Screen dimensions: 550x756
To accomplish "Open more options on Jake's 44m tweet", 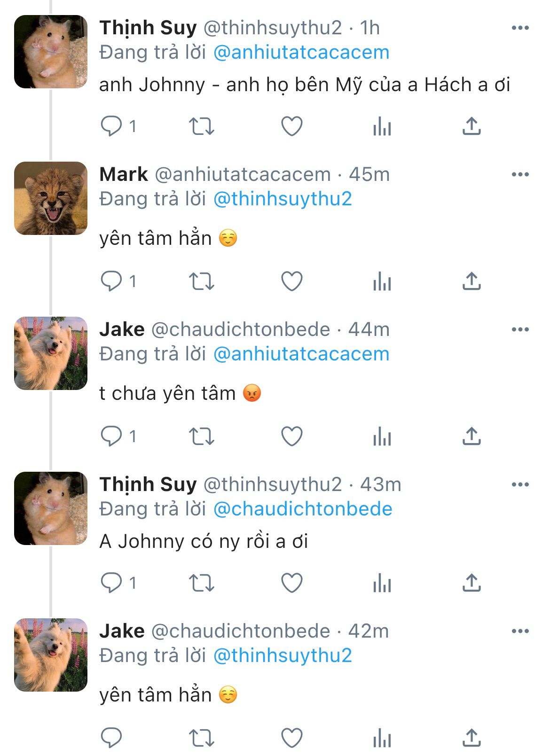I will [520, 329].
